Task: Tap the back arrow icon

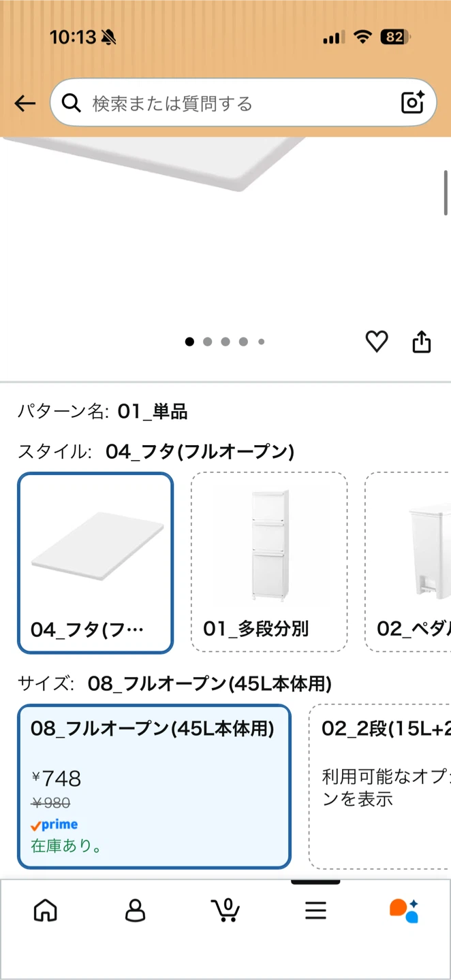Action: pos(25,103)
